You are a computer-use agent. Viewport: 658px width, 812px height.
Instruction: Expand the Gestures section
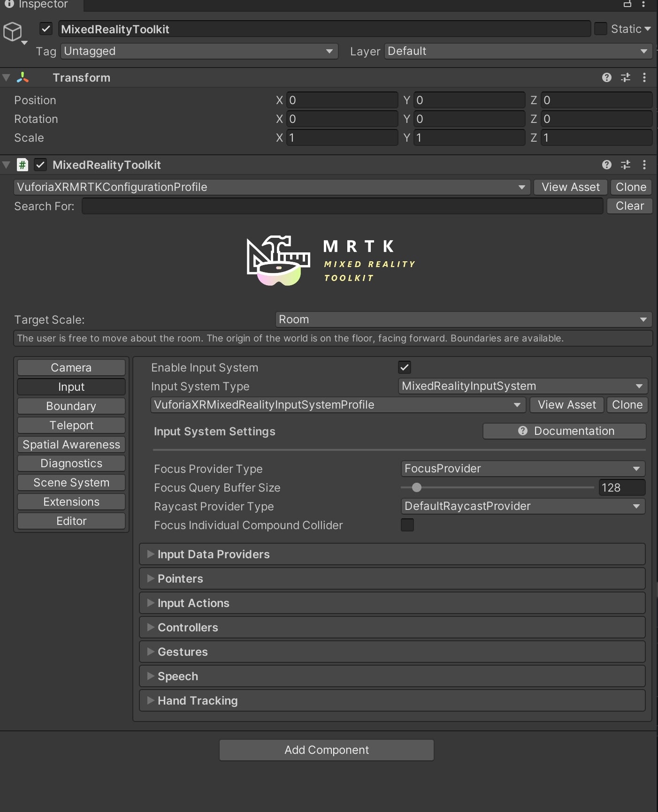tap(392, 652)
